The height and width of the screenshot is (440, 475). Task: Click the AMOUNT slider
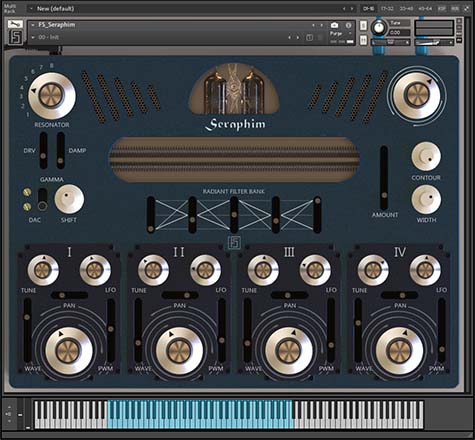pyautogui.click(x=384, y=177)
